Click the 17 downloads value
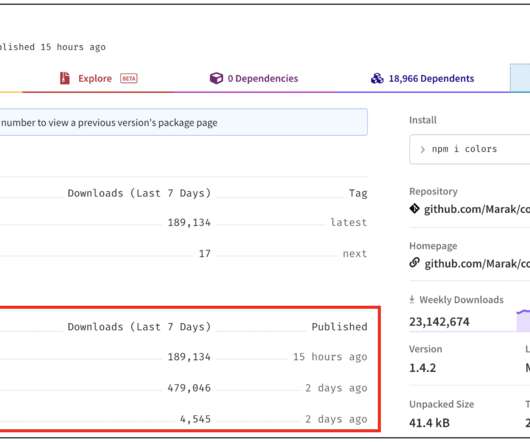The image size is (530, 442). (205, 253)
